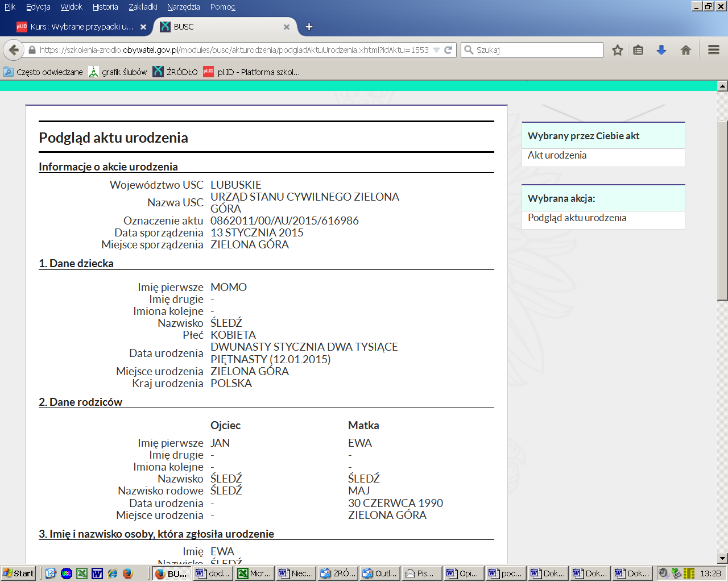The image size is (728, 582).
Task: Close the Kurs: Wybrane przypadki tab
Action: [x=143, y=27]
